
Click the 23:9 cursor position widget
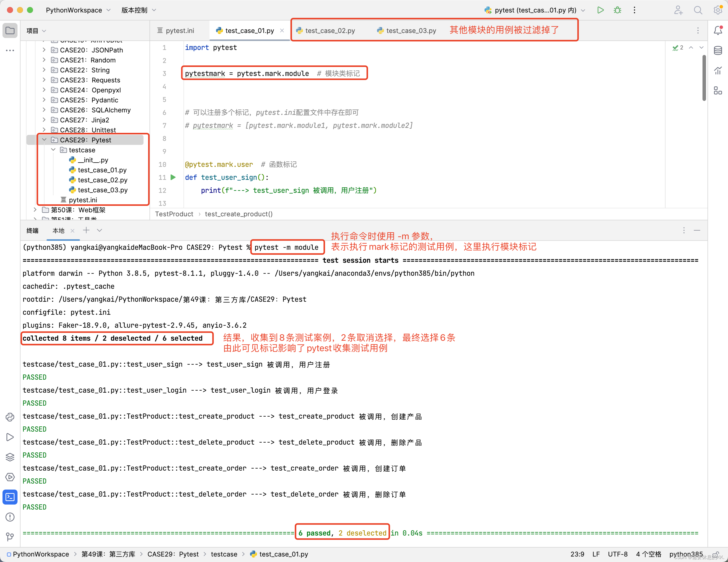click(577, 554)
